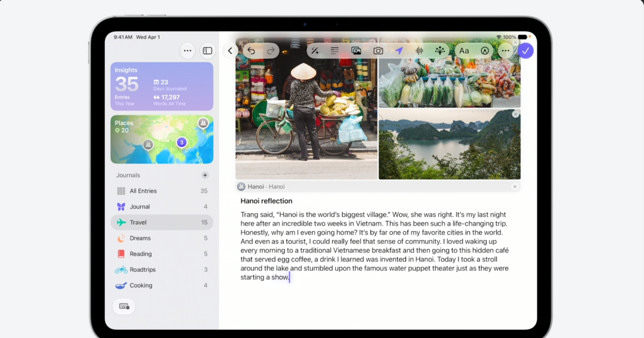
Task: Open the street vendor bicycle photo
Action: pos(306,109)
